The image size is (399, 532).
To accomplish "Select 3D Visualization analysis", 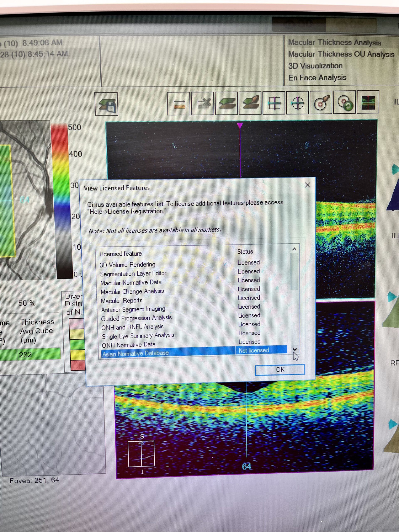I will [315, 66].
